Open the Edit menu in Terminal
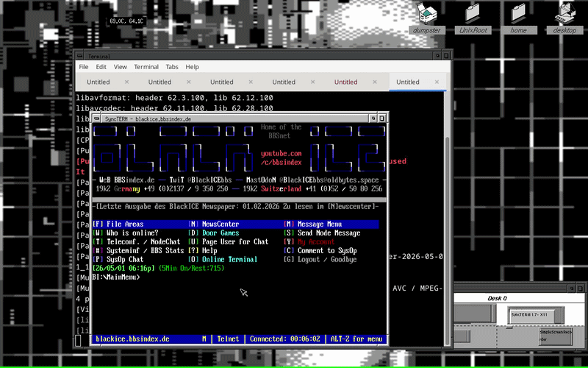The width and height of the screenshot is (588, 368). [101, 67]
